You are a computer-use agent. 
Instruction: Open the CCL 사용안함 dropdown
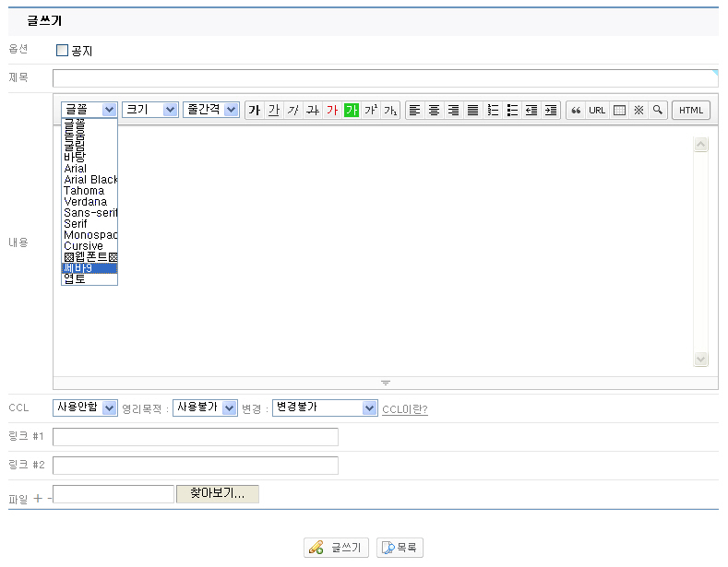(x=86, y=408)
